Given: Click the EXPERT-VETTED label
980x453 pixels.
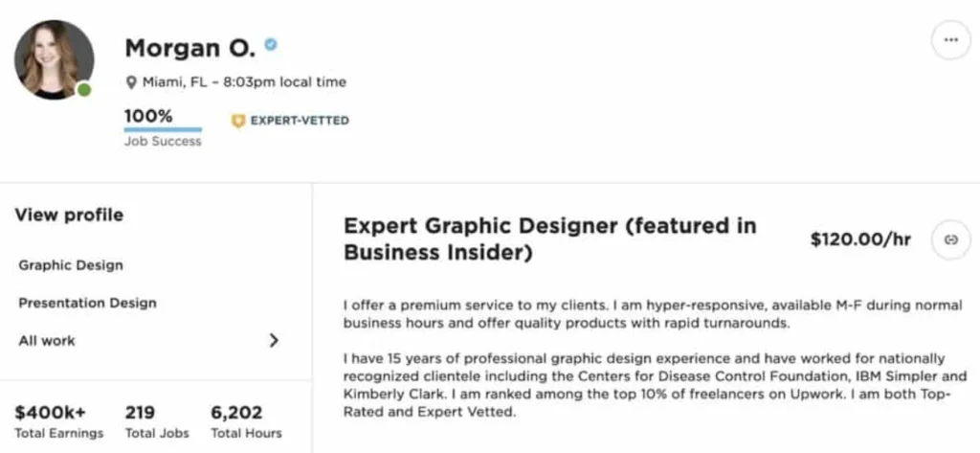Looking at the screenshot, I should (x=300, y=121).
